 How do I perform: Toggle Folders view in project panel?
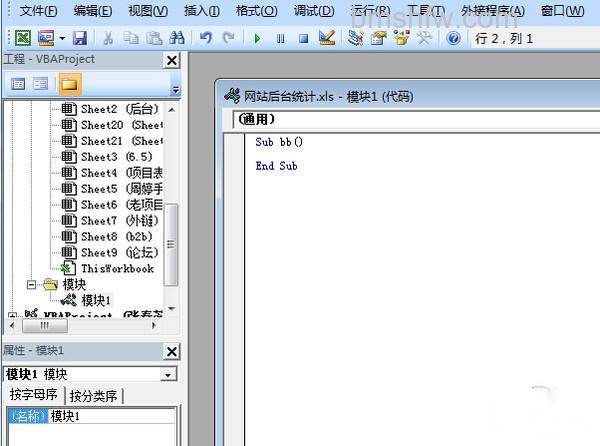70,84
